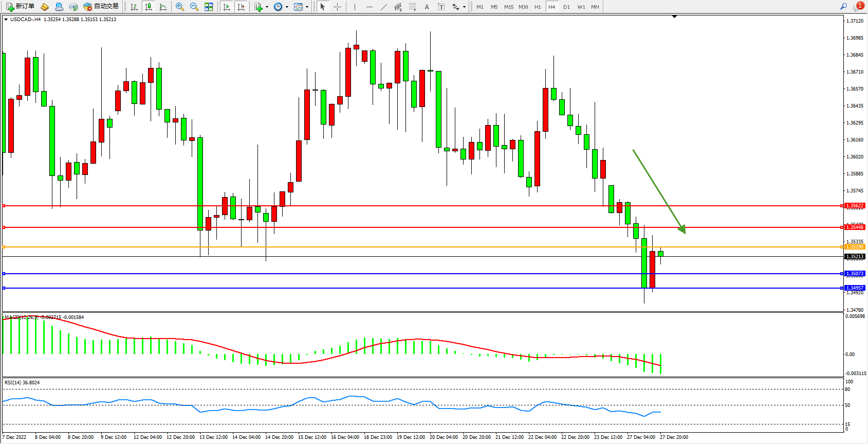
Task: Switch timeframe to D1
Action: [566, 7]
